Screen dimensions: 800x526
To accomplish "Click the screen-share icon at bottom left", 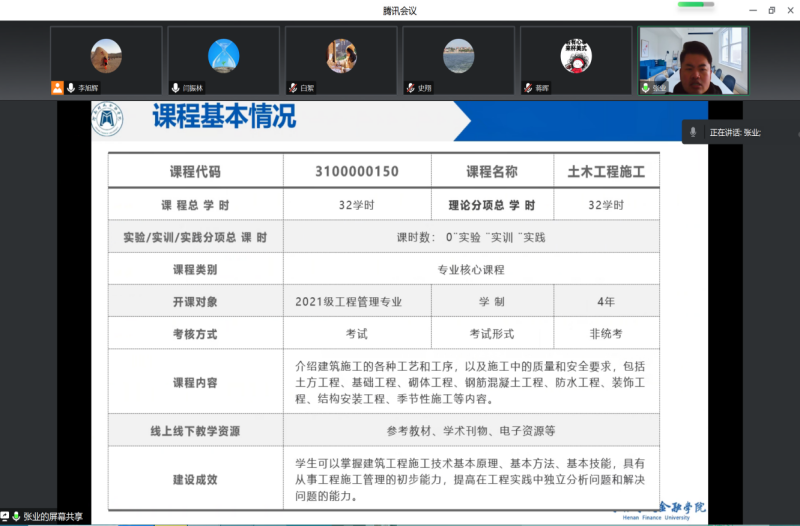I will [5, 517].
